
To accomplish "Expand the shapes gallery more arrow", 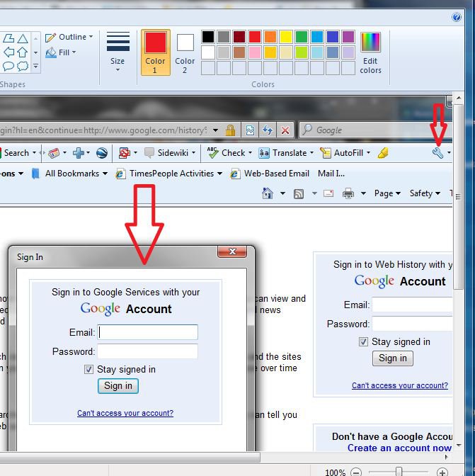I will pos(35,66).
